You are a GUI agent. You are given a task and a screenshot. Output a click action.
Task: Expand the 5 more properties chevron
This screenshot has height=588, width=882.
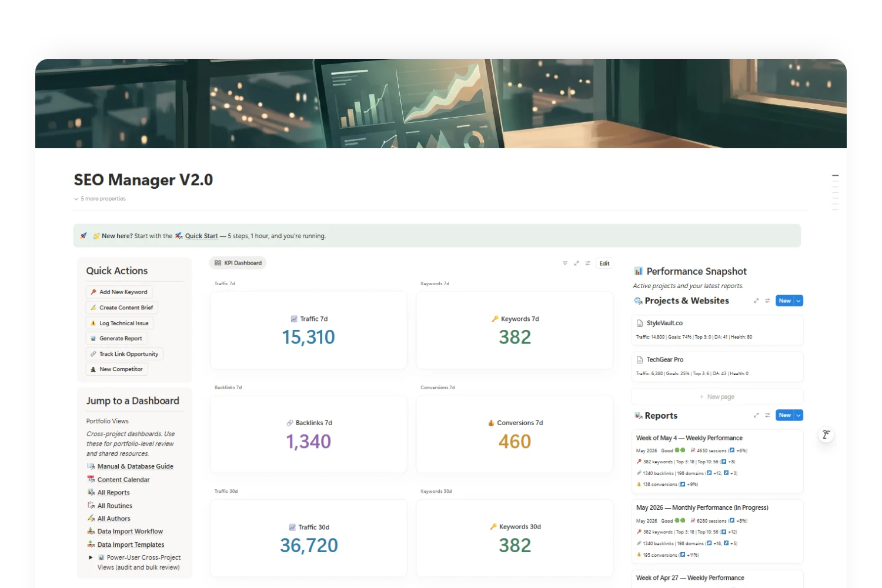pyautogui.click(x=76, y=199)
